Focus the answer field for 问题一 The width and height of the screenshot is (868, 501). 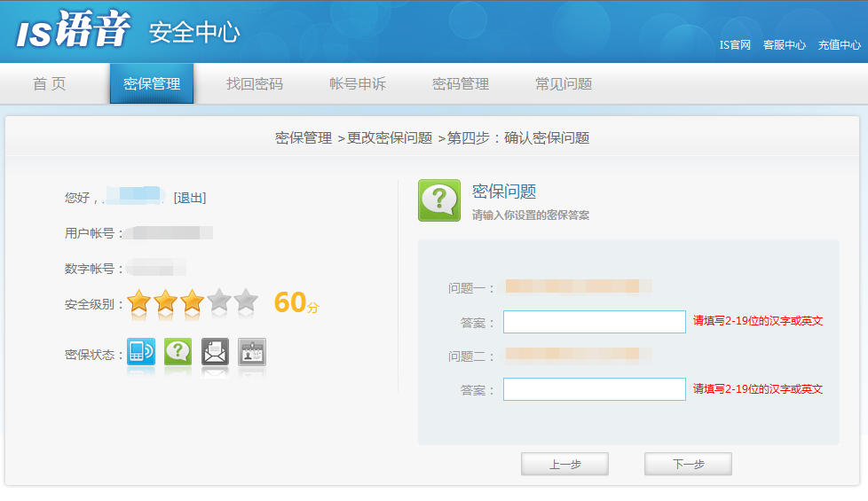click(x=595, y=322)
